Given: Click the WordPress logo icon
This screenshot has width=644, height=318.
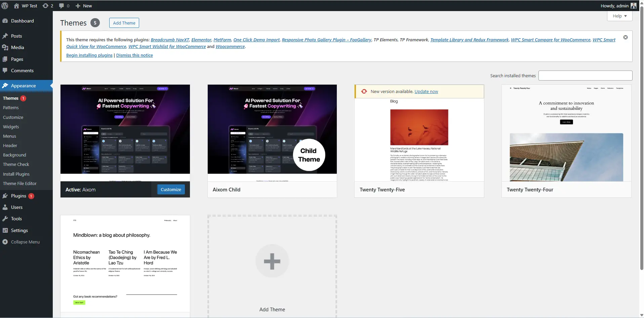Looking at the screenshot, I should click(x=5, y=6).
